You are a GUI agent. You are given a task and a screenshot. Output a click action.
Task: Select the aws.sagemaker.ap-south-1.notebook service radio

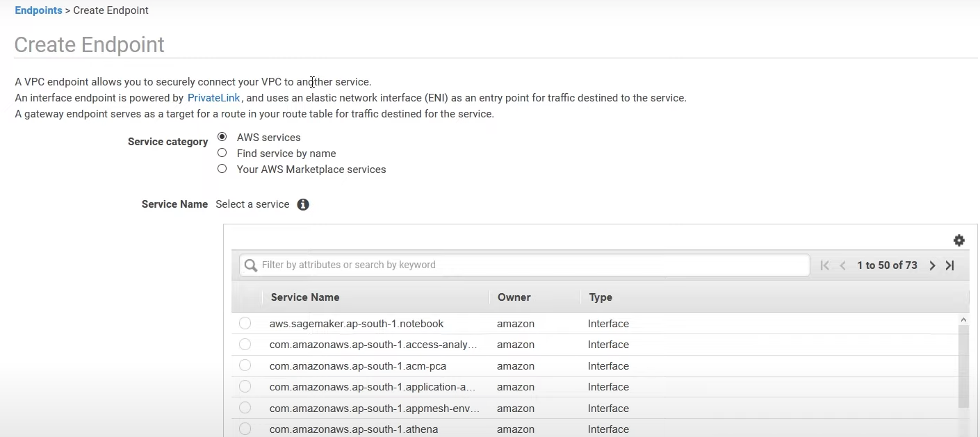pyautogui.click(x=245, y=323)
